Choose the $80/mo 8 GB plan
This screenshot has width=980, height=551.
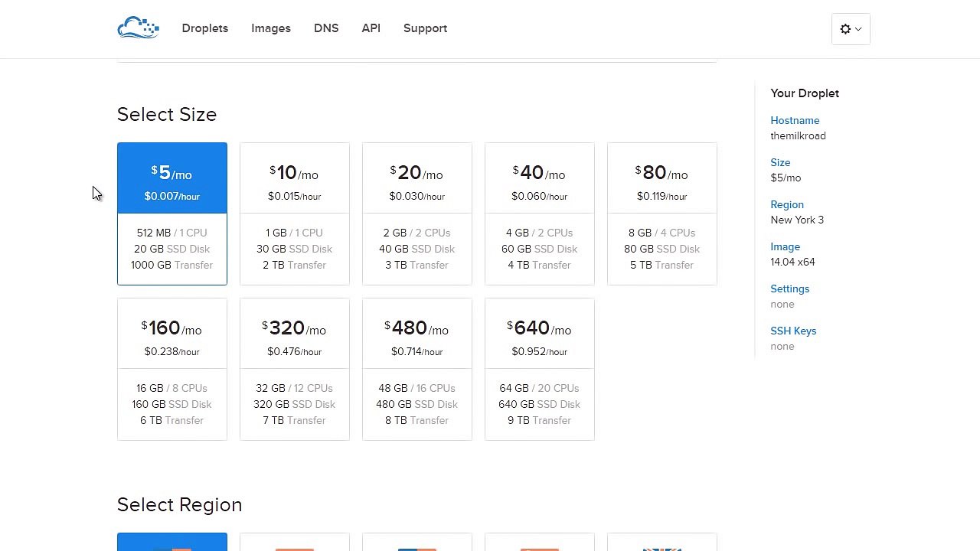tap(662, 214)
